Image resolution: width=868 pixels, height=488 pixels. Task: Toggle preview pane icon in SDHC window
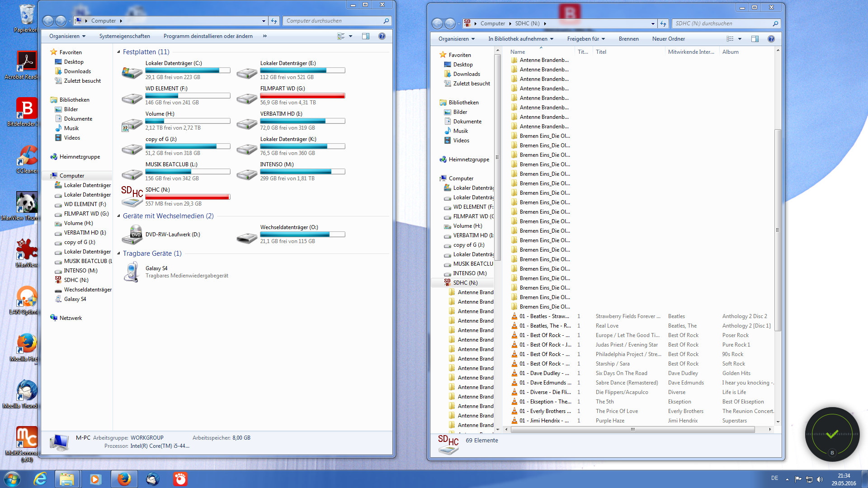click(755, 39)
